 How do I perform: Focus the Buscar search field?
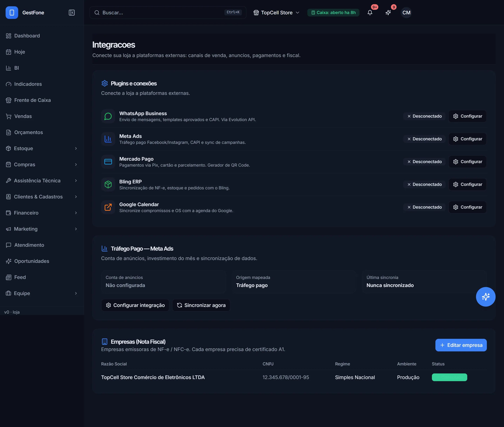pos(168,13)
